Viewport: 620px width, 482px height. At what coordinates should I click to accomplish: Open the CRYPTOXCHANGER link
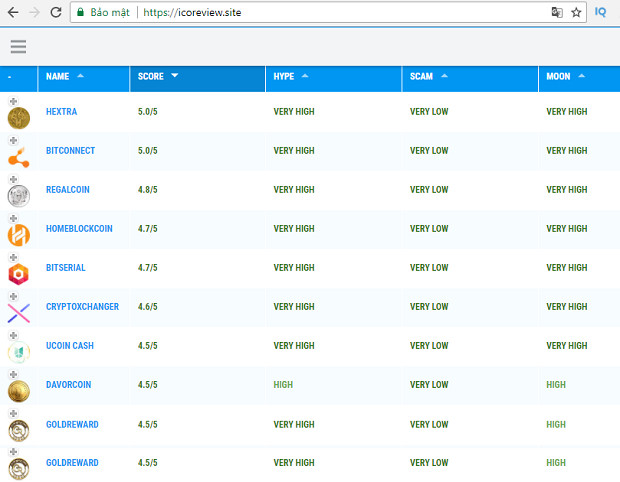(x=82, y=306)
